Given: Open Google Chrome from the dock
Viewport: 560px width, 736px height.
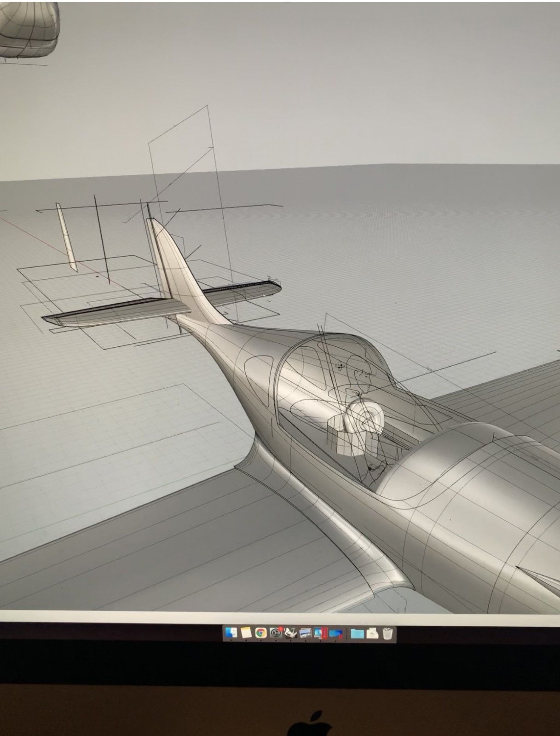Looking at the screenshot, I should click(x=261, y=633).
